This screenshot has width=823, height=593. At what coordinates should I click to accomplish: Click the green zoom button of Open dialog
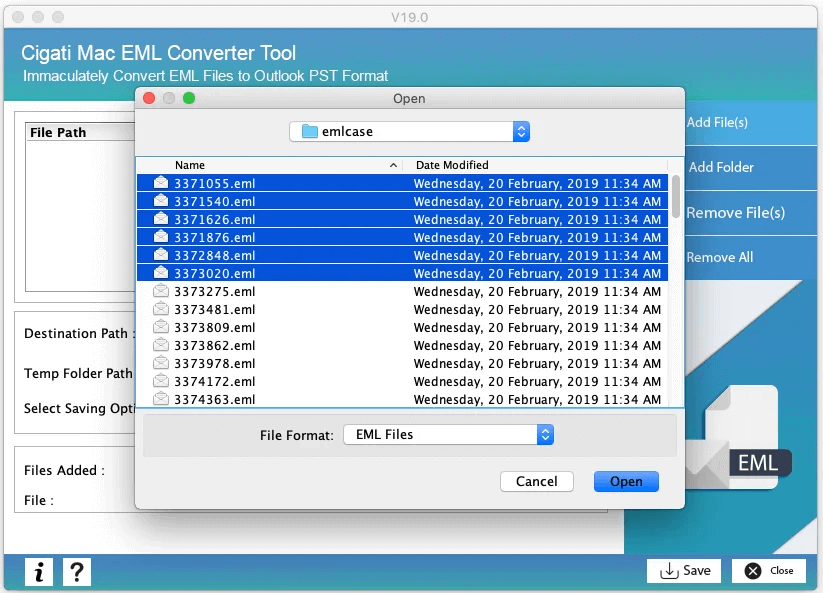(189, 98)
